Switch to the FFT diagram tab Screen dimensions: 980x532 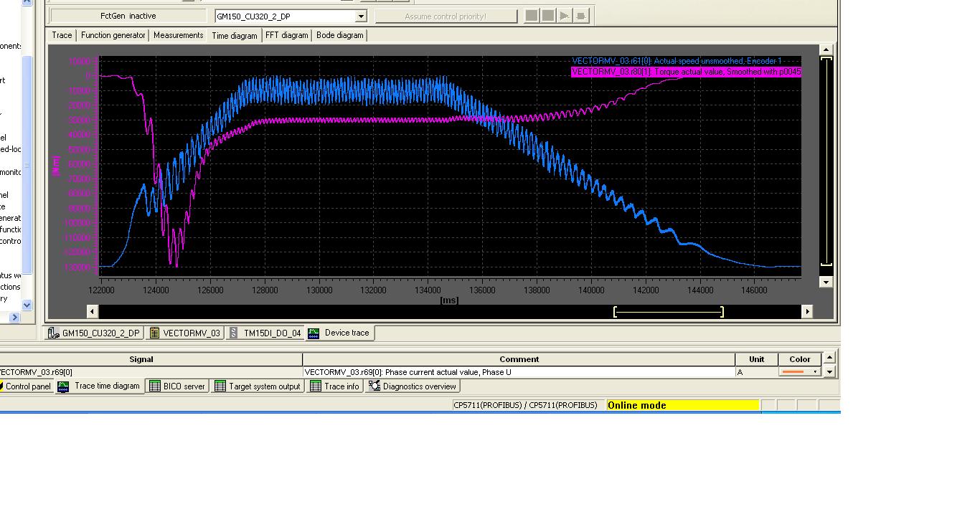[286, 35]
